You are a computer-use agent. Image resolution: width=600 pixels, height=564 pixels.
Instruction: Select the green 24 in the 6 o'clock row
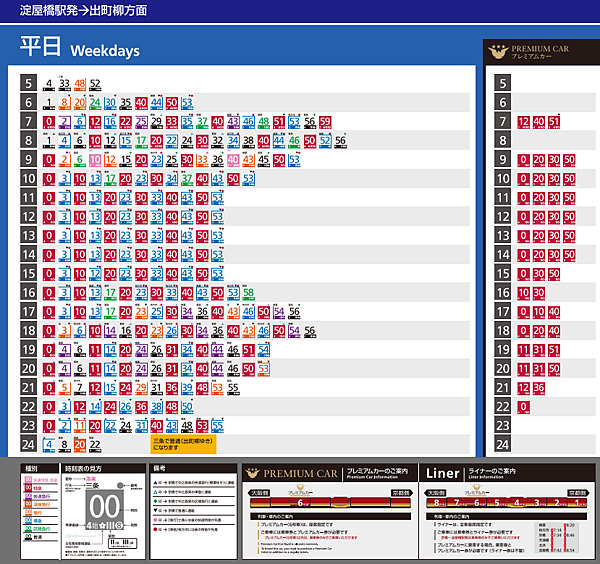coord(95,103)
